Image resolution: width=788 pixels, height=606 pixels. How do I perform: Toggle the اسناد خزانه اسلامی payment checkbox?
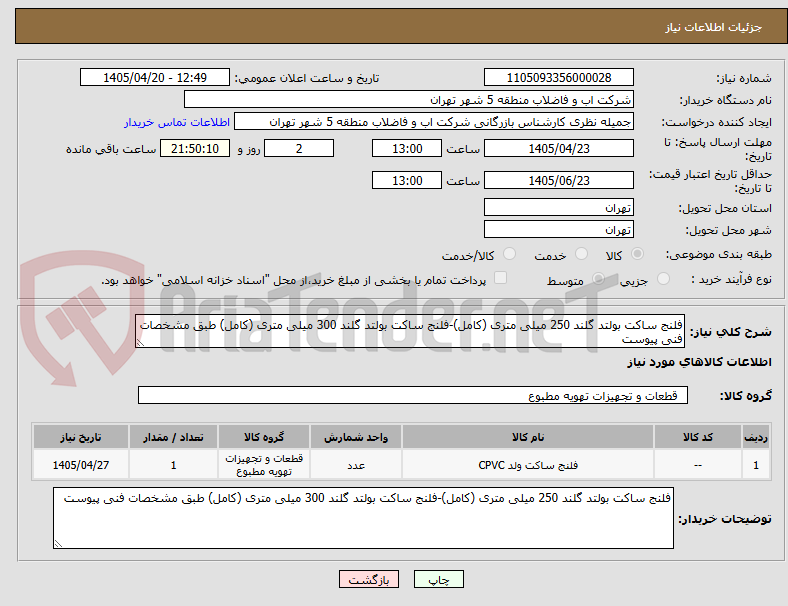coord(501,278)
